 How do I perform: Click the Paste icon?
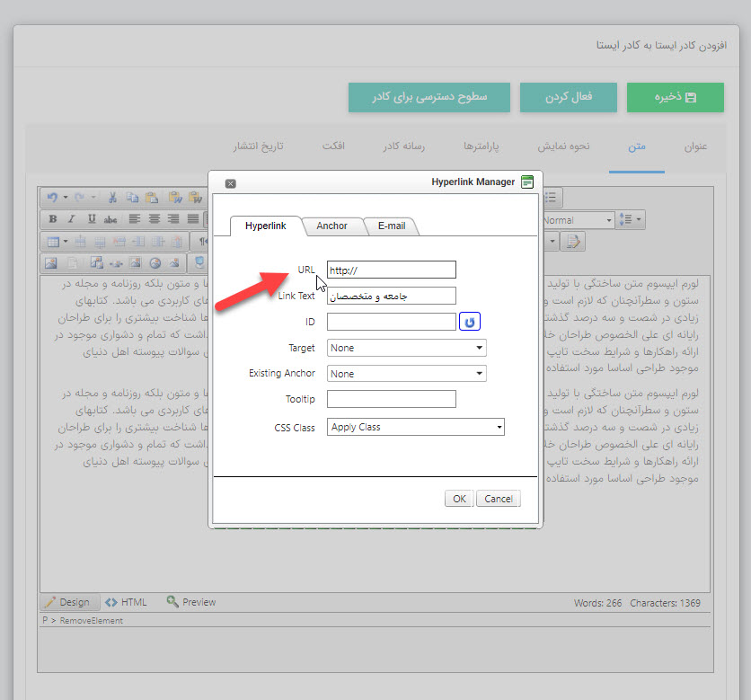[150, 197]
